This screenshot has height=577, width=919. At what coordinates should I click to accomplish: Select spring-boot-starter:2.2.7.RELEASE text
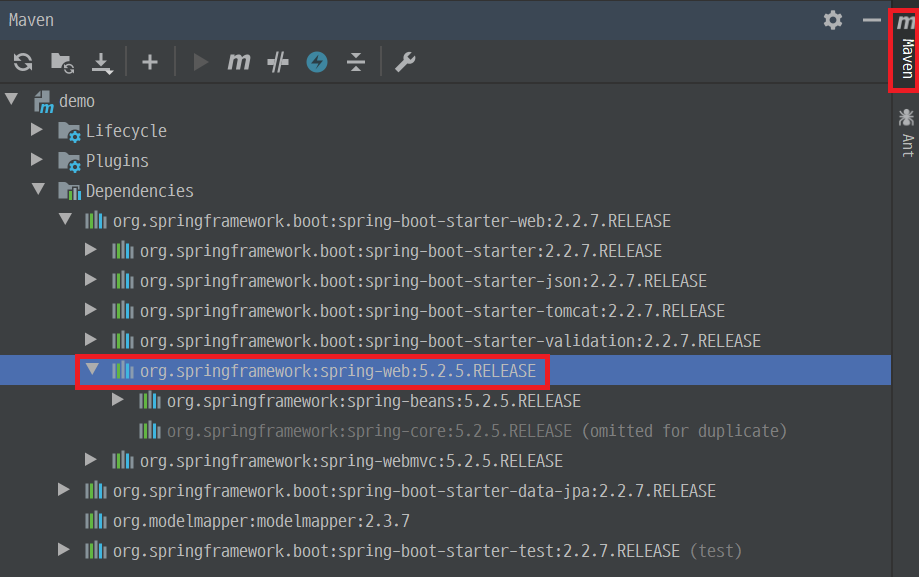coord(401,251)
